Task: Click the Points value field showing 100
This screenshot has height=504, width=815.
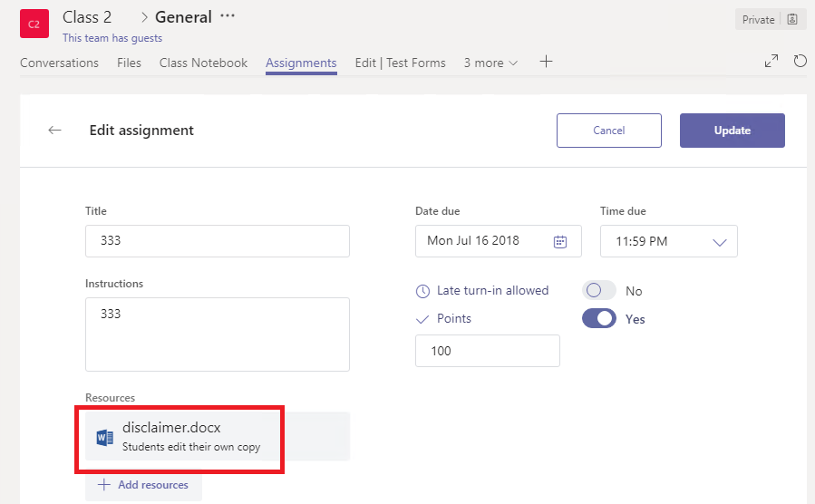Action: [487, 351]
